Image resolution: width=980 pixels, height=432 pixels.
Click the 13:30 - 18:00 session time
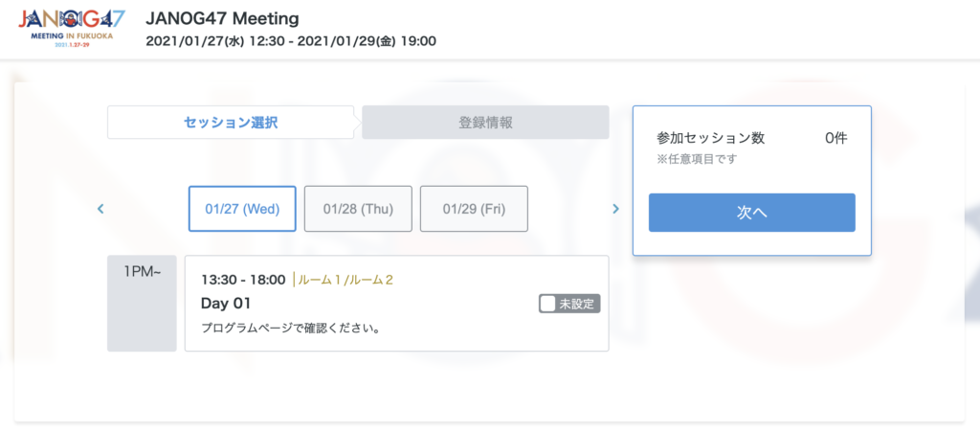coord(243,280)
